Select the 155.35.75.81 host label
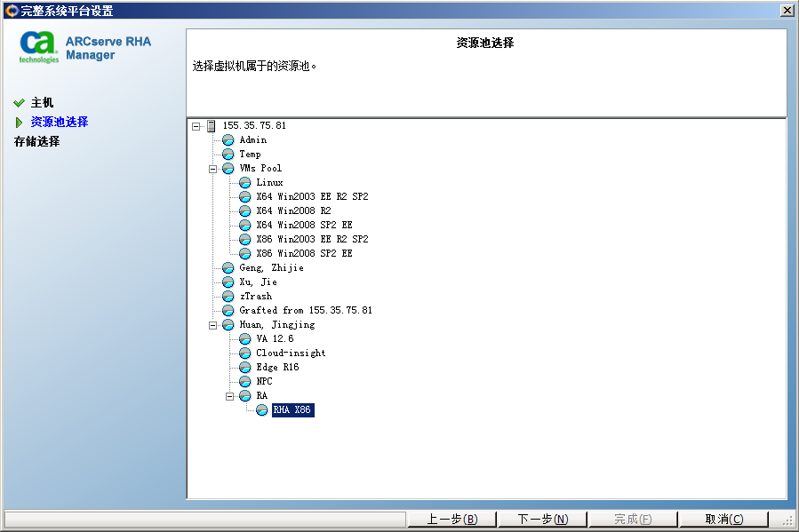 [x=254, y=126]
